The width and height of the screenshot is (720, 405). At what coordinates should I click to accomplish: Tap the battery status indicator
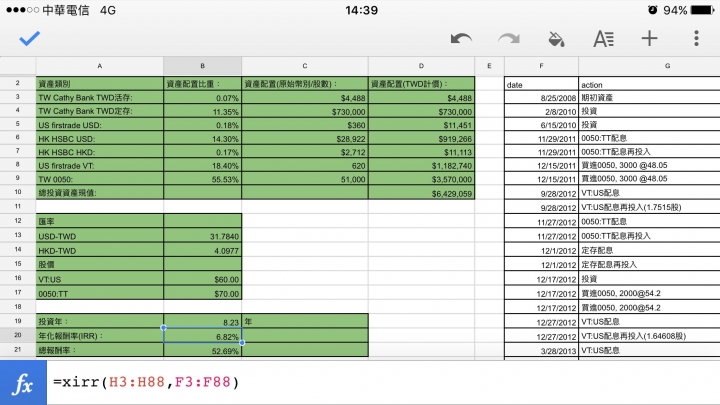click(702, 10)
